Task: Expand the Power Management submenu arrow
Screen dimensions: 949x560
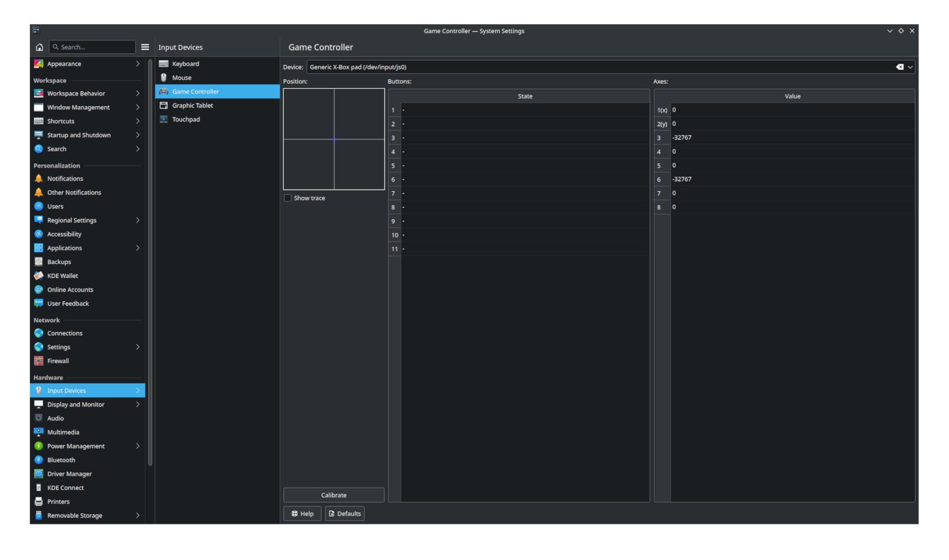Action: click(138, 446)
